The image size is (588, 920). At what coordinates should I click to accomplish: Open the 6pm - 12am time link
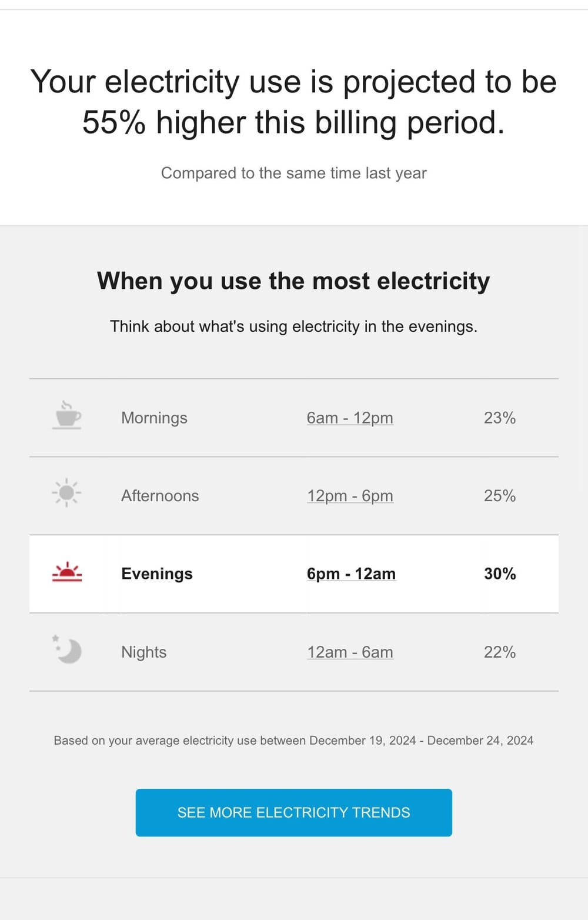[351, 574]
